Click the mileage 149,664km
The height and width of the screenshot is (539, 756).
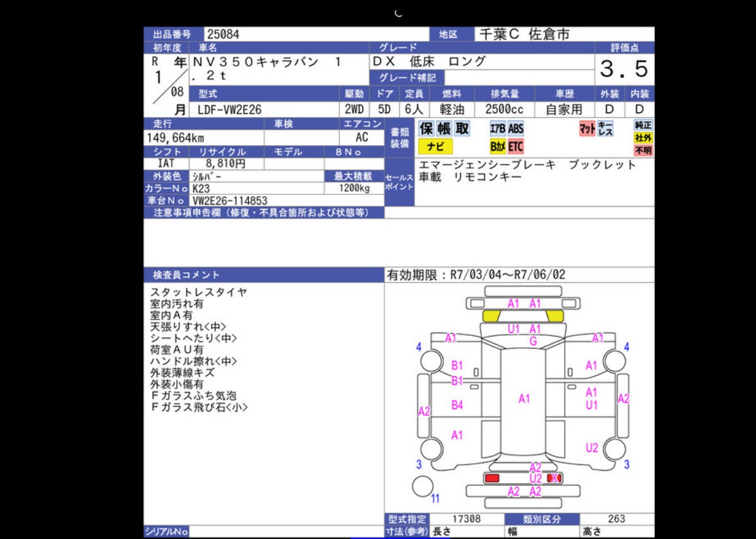tap(176, 138)
